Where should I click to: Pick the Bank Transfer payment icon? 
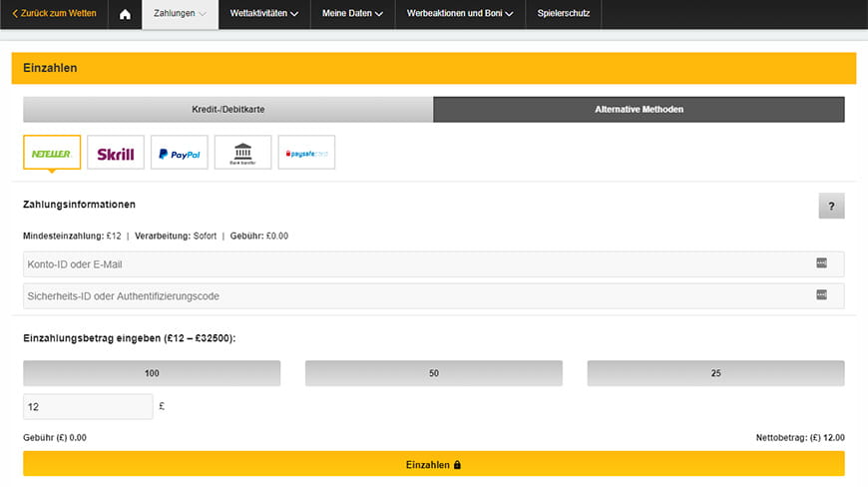point(242,153)
